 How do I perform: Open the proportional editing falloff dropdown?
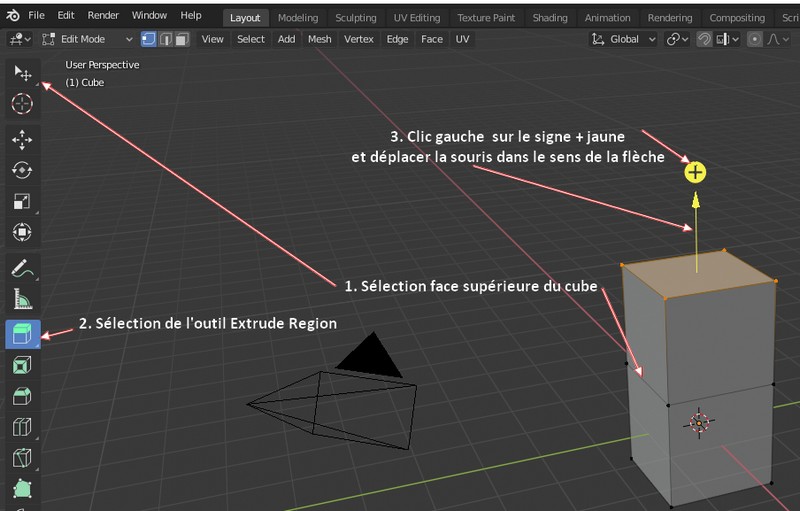point(778,39)
